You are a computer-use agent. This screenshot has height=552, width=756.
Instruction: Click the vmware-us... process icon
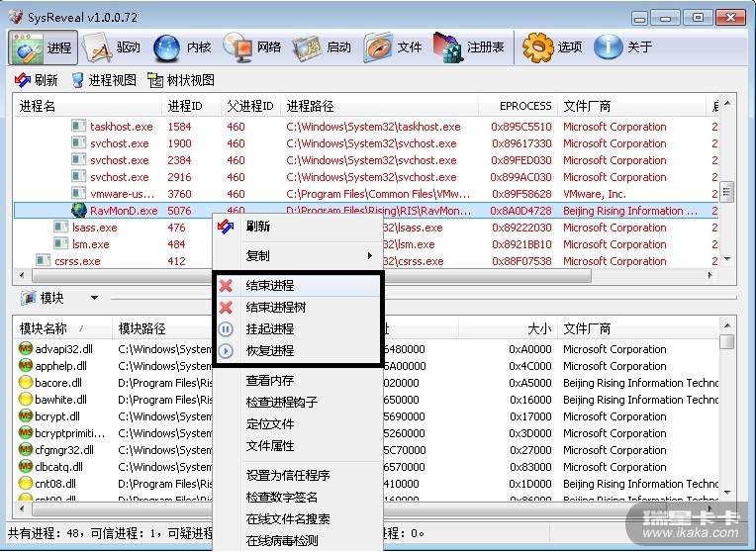[78, 193]
